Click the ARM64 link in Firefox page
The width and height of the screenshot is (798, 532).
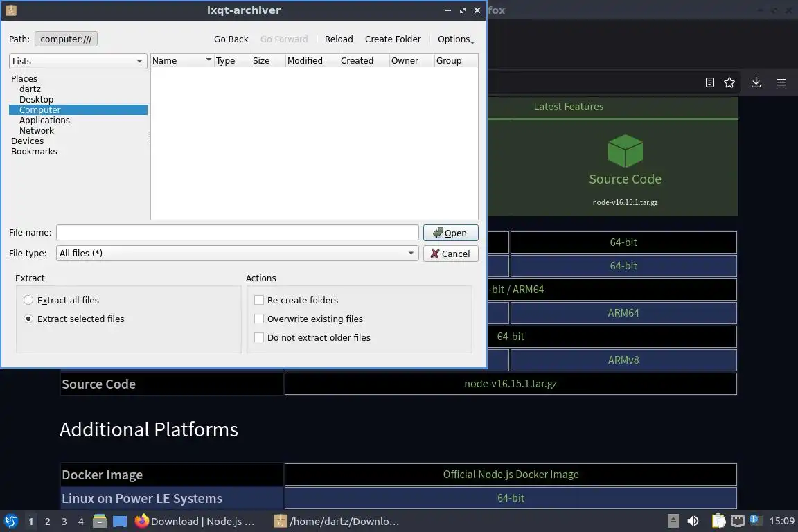(x=623, y=313)
